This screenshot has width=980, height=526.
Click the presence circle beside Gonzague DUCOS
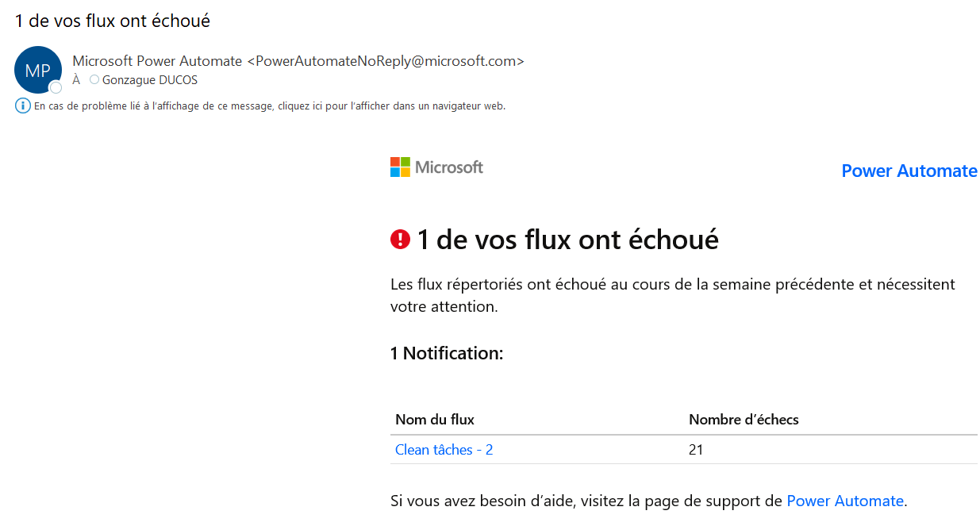[94, 79]
